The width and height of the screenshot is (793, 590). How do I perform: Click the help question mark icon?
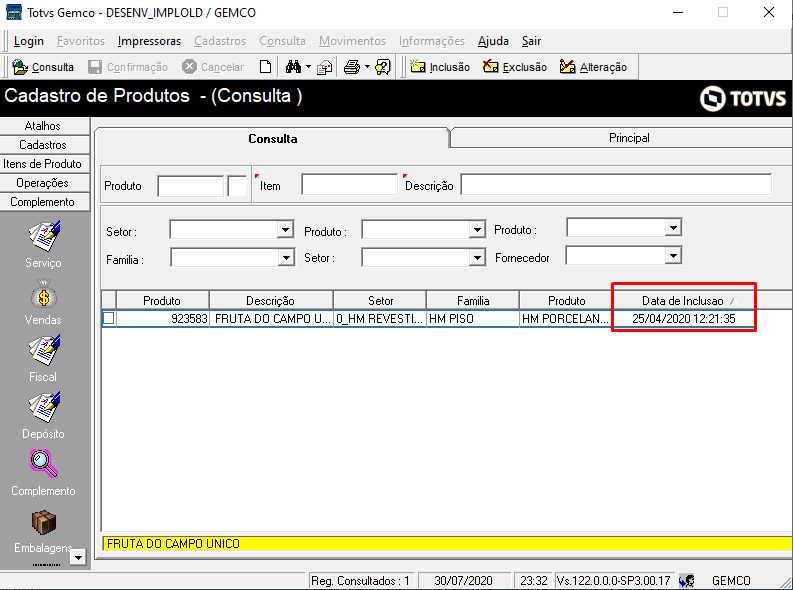click(x=383, y=67)
